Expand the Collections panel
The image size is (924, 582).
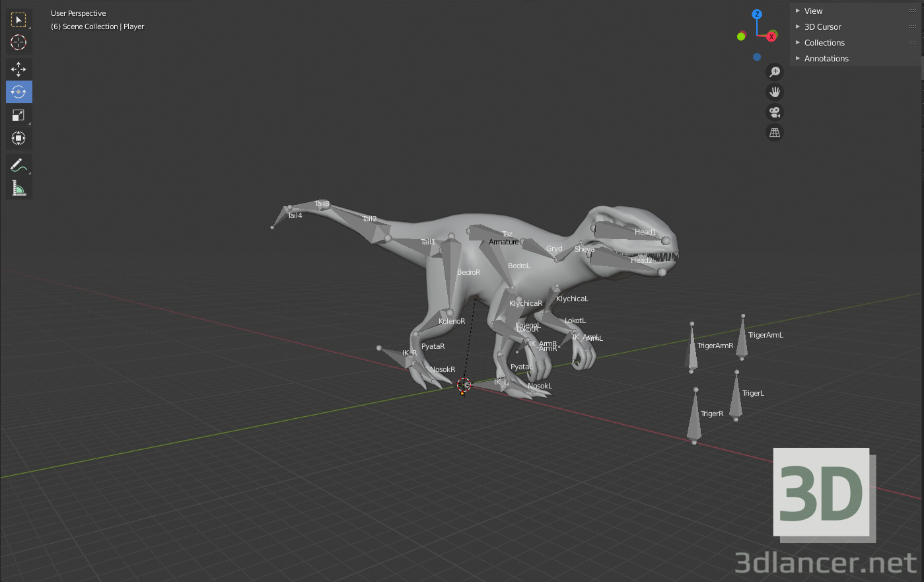tap(824, 42)
